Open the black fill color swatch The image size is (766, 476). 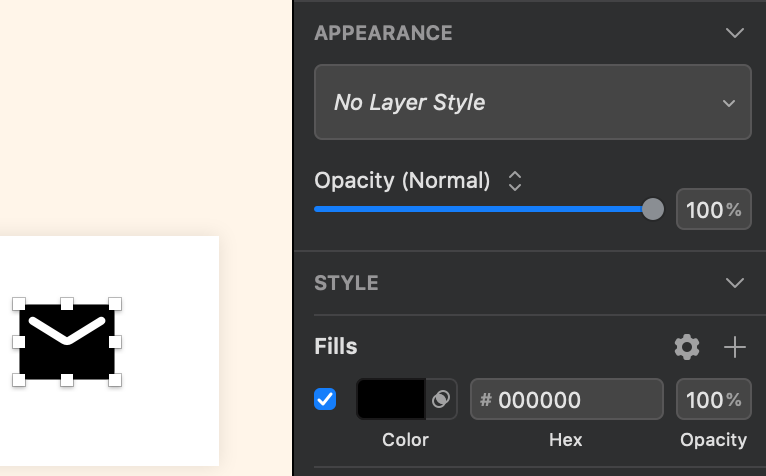390,400
